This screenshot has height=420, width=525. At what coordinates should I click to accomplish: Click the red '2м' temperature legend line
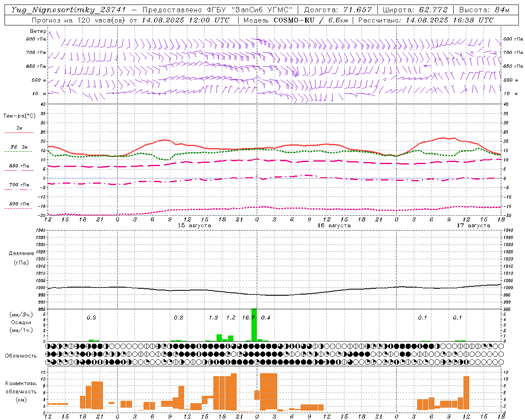point(19,132)
